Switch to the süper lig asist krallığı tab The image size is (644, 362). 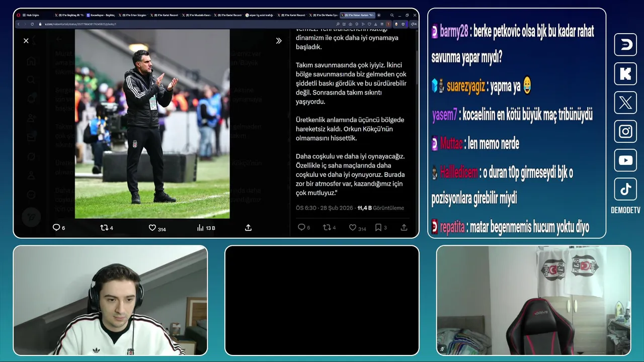click(260, 15)
